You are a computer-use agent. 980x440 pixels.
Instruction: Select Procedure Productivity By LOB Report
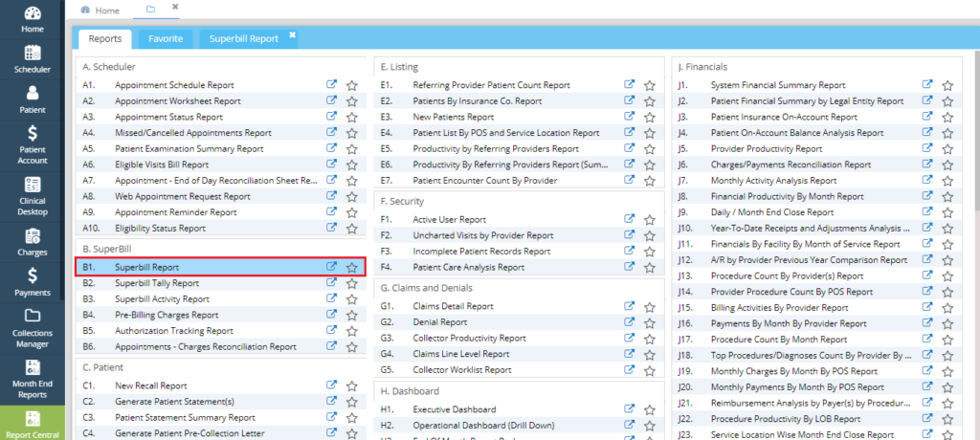click(x=786, y=419)
